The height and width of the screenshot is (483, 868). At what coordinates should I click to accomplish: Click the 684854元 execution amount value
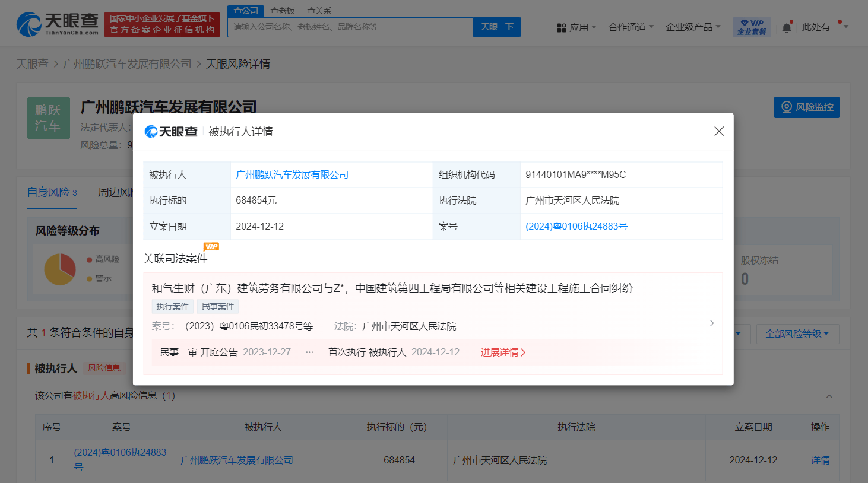tap(256, 201)
